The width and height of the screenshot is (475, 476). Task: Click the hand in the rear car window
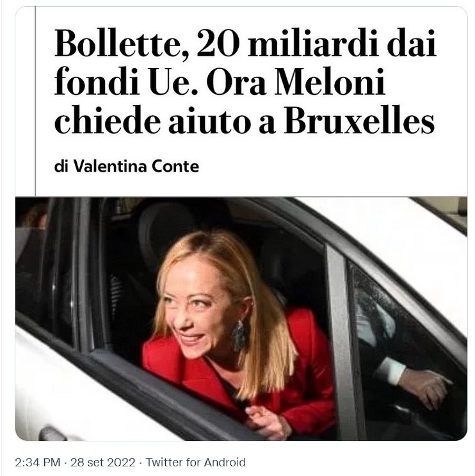coord(426,384)
